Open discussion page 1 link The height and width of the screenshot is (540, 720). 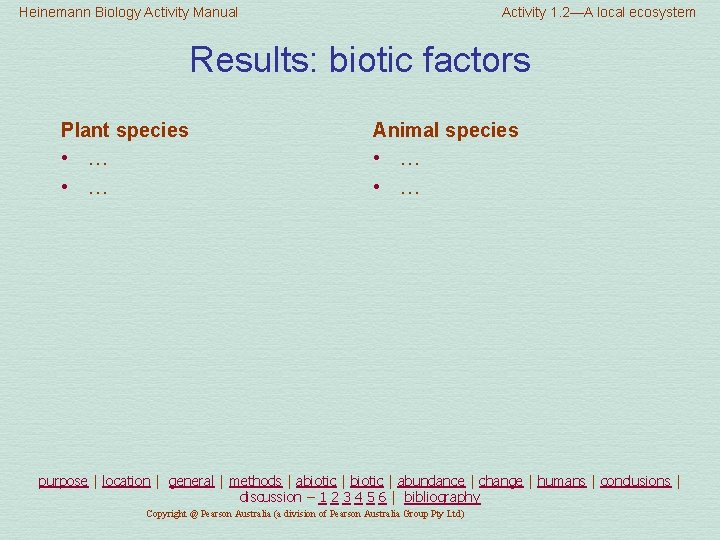tap(323, 497)
